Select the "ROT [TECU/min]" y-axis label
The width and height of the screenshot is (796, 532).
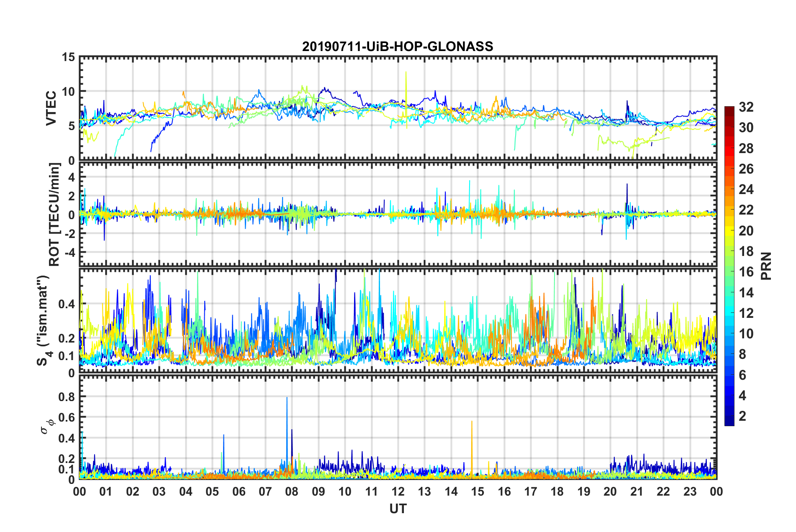click(x=54, y=214)
